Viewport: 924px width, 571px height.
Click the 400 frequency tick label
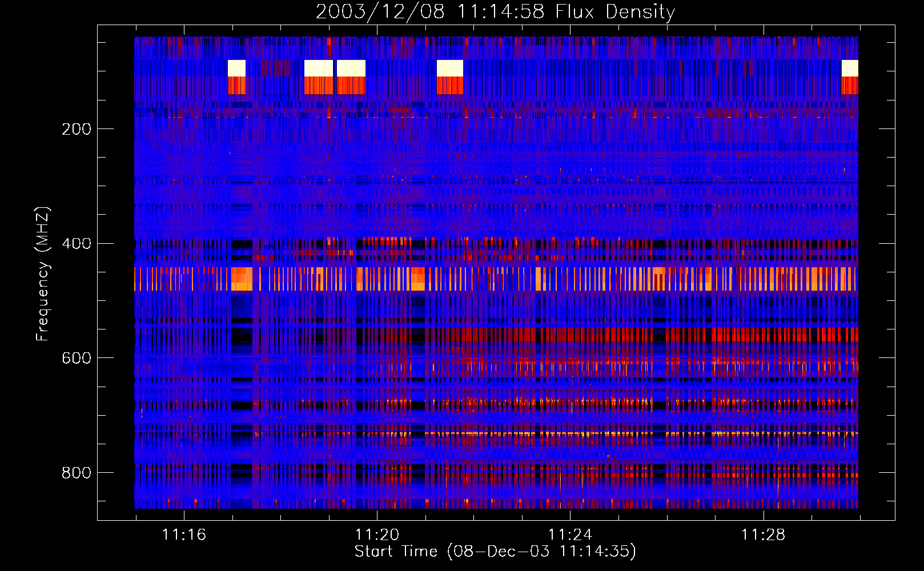tap(77, 244)
